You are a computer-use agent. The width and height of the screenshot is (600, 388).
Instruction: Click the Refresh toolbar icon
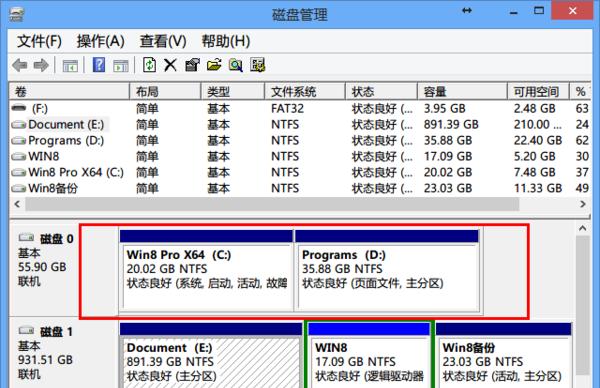coord(149,65)
